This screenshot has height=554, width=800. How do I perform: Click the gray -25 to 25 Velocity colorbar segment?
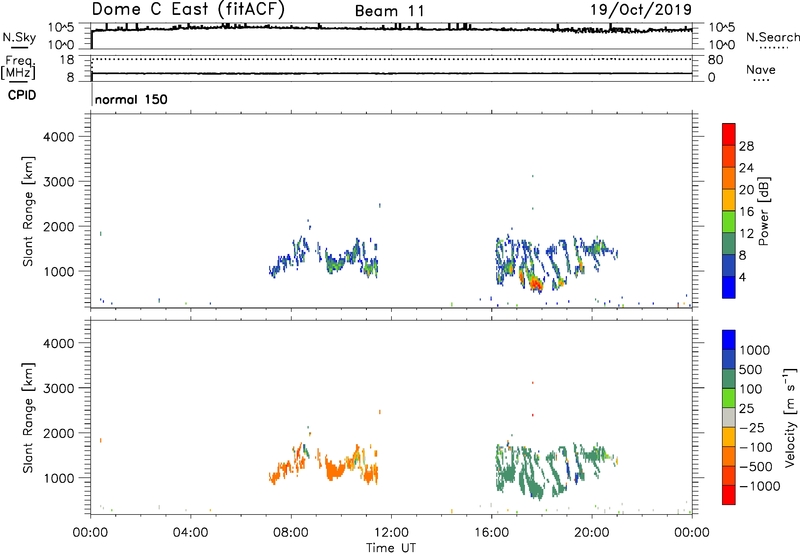[x=729, y=418]
